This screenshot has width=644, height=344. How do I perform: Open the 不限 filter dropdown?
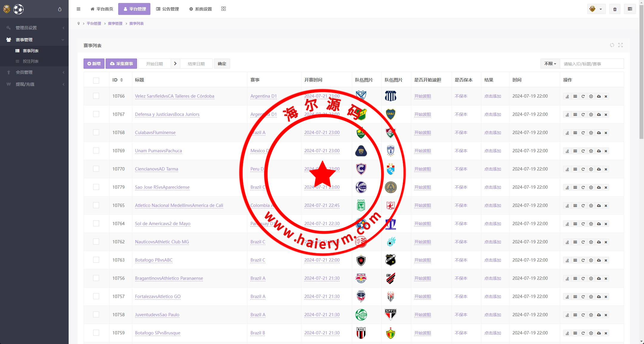point(550,64)
